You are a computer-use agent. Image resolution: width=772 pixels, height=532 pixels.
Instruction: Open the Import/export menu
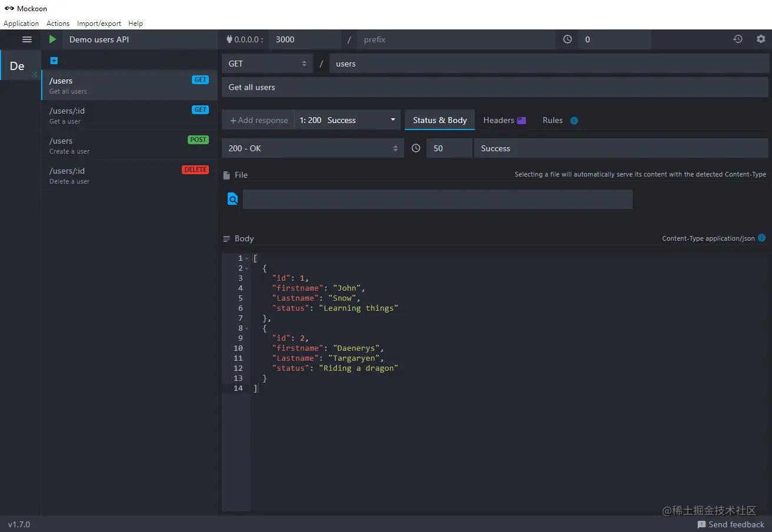[x=99, y=24]
